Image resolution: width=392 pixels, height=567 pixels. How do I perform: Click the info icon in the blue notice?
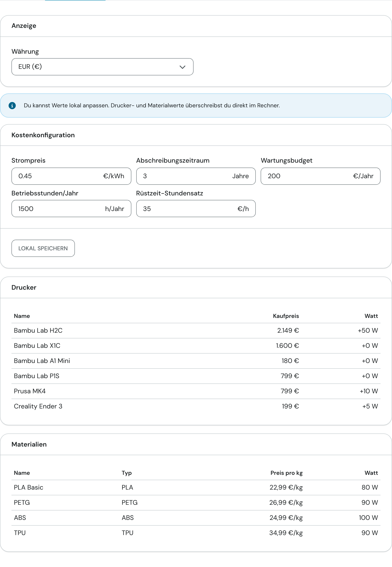click(12, 105)
